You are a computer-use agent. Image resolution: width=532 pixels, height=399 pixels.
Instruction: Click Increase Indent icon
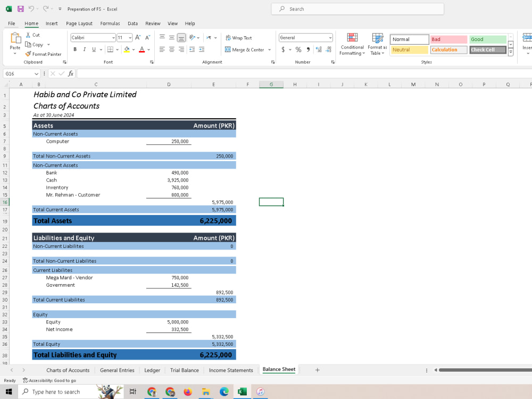202,49
